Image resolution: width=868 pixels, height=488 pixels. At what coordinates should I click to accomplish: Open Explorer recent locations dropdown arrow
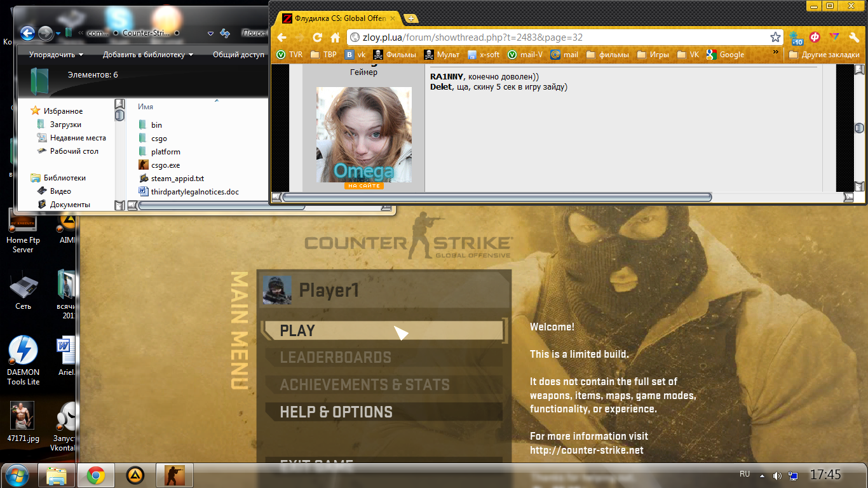(58, 34)
